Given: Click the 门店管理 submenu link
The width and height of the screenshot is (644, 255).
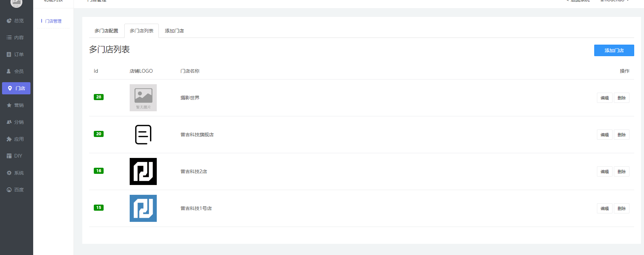Looking at the screenshot, I should pyautogui.click(x=53, y=21).
